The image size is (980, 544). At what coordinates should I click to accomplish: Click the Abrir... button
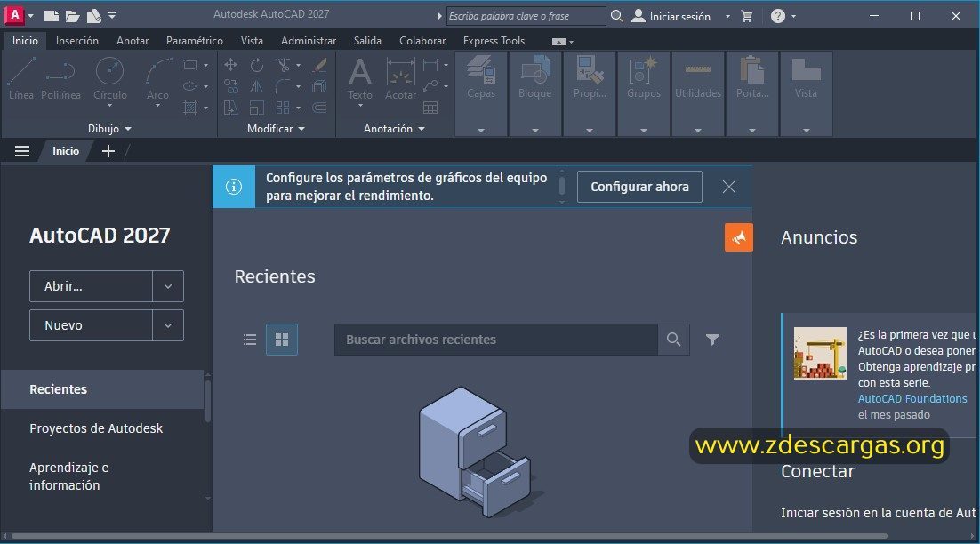92,286
